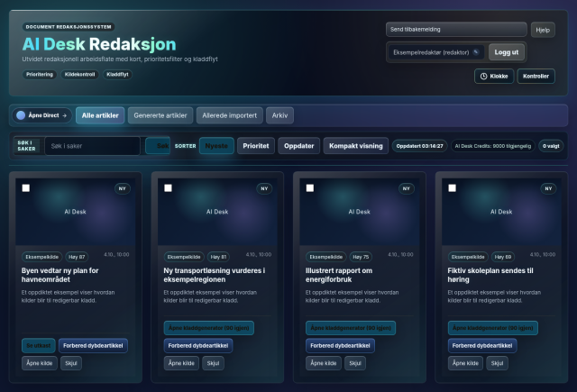577x392 pixels.
Task: Switch to Alle artikler tab
Action: (100, 115)
